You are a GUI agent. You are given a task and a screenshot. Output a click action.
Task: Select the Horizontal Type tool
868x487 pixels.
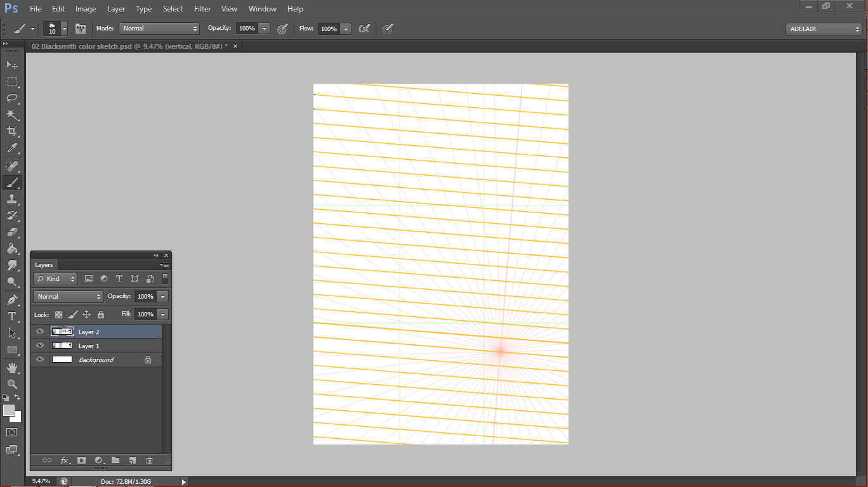(12, 316)
